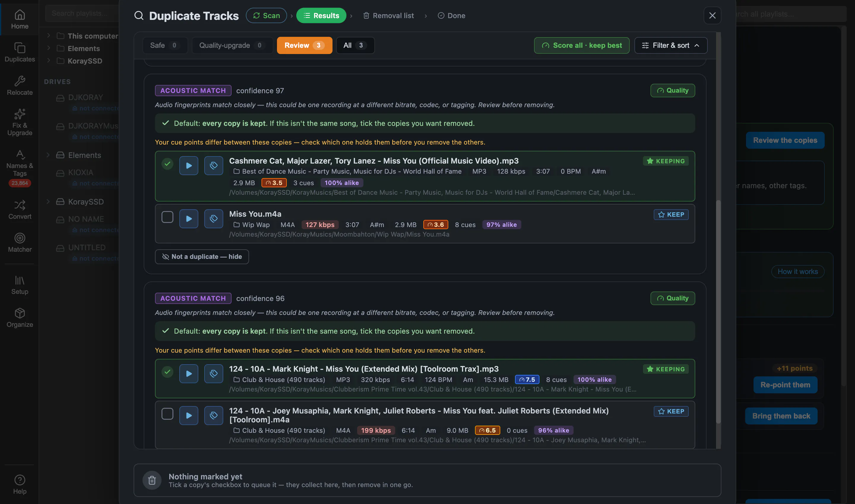This screenshot has width=855, height=504.
Task: Tick the Joey Musaphia m4a removal checkbox
Action: (167, 414)
